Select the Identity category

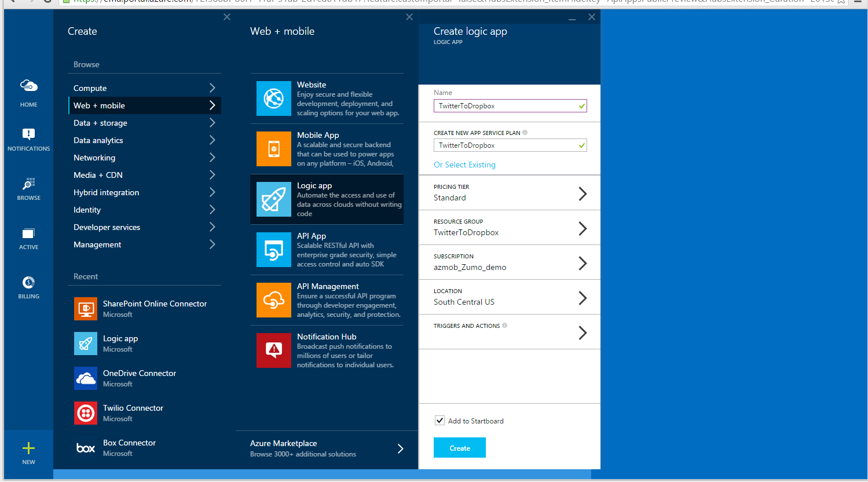pos(144,210)
